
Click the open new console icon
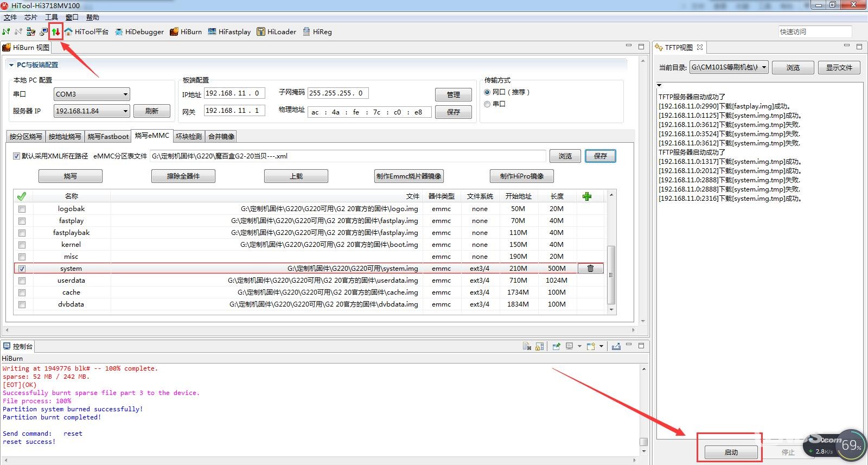pyautogui.click(x=591, y=346)
